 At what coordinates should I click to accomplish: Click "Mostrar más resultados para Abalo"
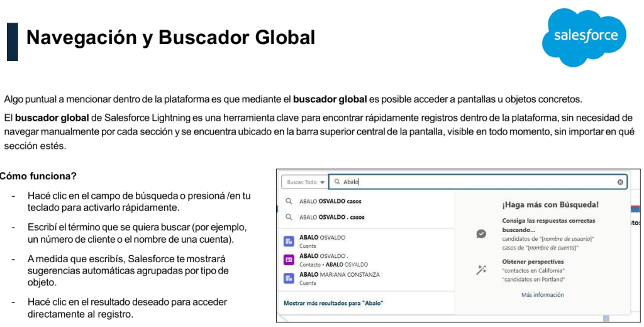(333, 303)
